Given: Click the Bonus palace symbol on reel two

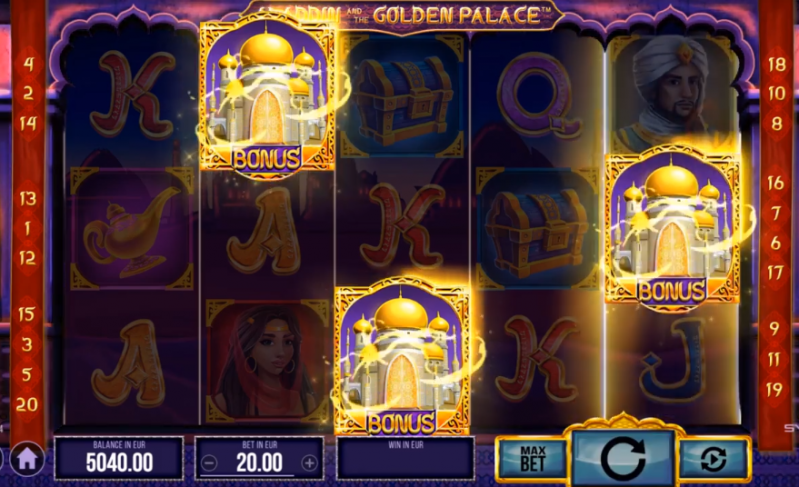Looking at the screenshot, I should [267, 96].
